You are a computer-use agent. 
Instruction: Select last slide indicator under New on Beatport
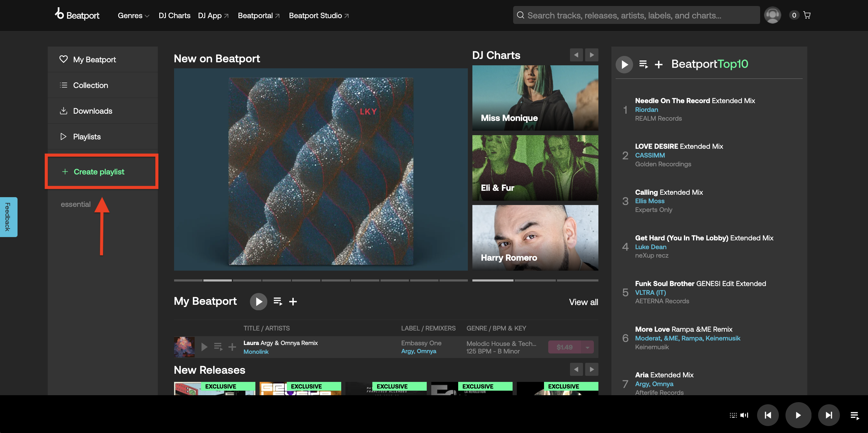tap(454, 280)
